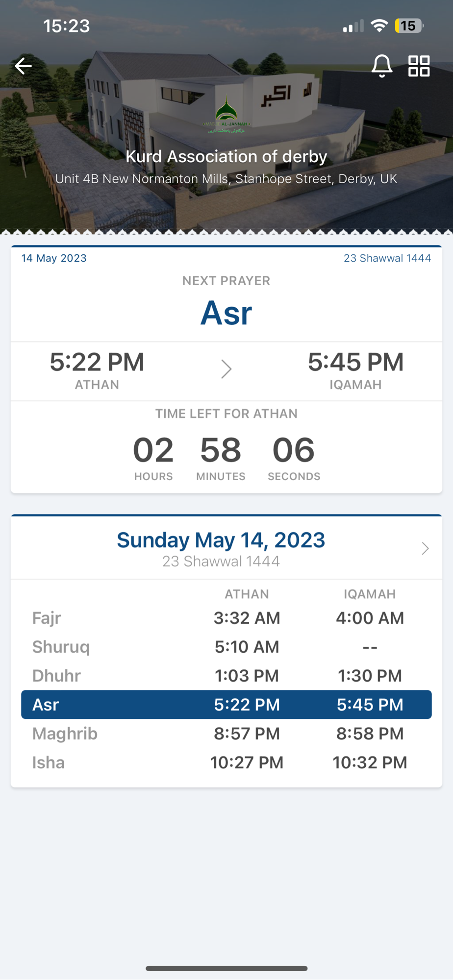Select the highlighted Asr prayer row
The width and height of the screenshot is (453, 980).
(226, 705)
